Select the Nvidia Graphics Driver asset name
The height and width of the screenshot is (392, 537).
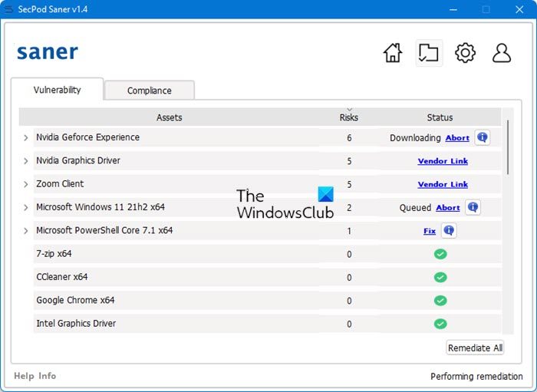78,160
